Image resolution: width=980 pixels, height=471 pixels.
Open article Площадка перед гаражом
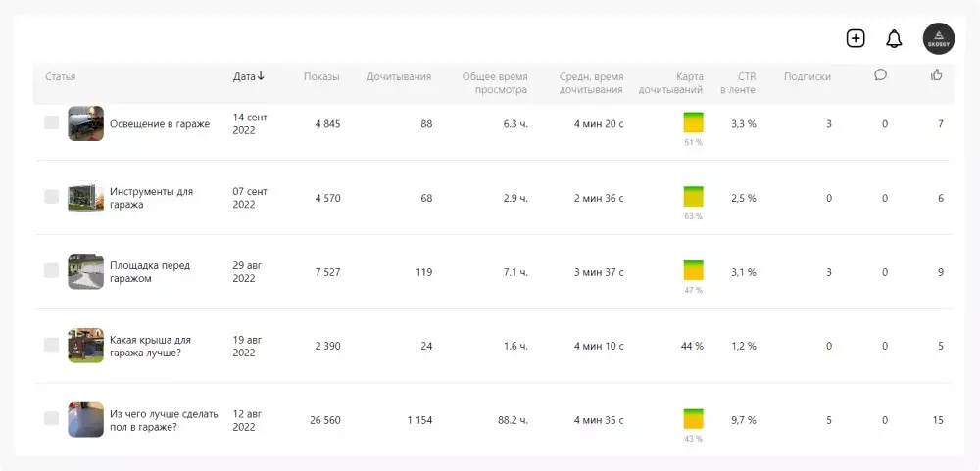[x=149, y=271]
